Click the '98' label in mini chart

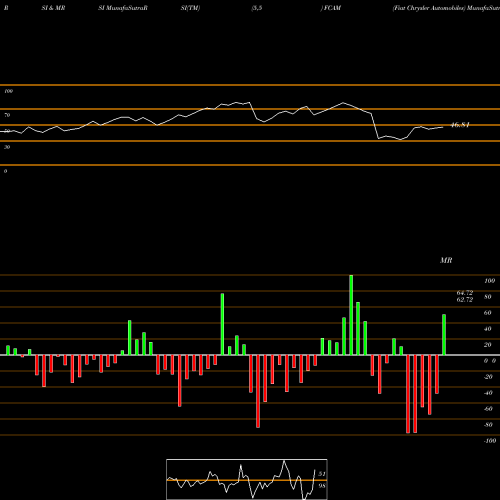pyautogui.click(x=322, y=486)
